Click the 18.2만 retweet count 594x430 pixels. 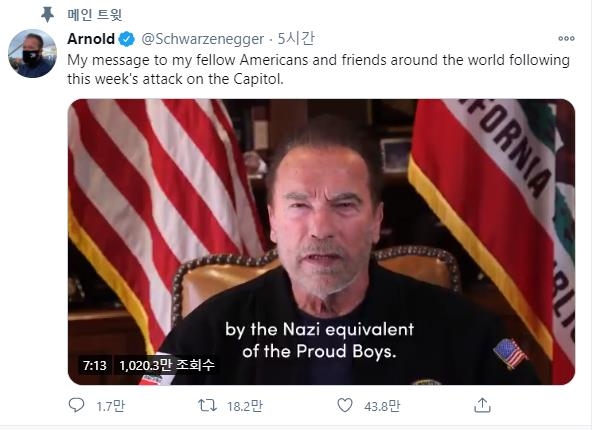[x=245, y=406]
